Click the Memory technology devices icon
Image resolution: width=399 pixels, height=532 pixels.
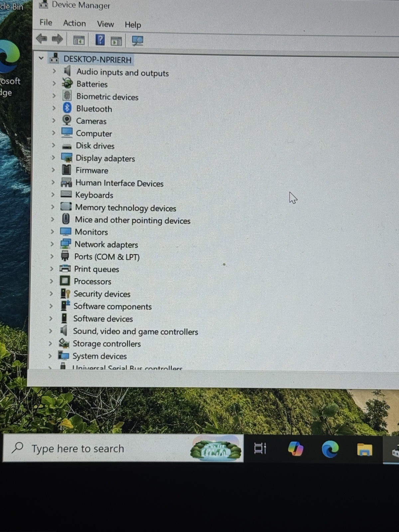click(x=66, y=206)
